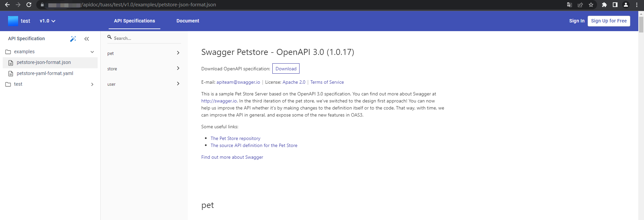This screenshot has height=220, width=644.
Task: Reload the page with refresh icon
Action: pos(29,5)
